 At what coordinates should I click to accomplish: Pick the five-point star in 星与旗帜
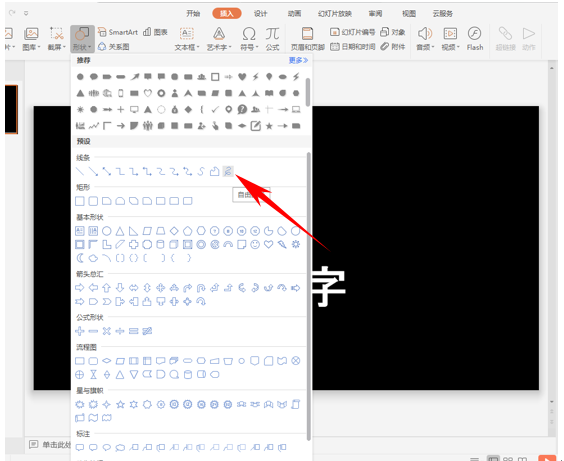point(120,405)
